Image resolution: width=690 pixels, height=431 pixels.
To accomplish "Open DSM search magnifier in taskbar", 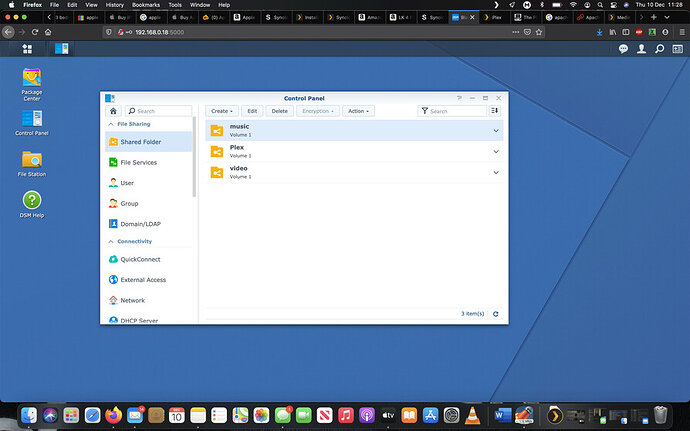I will (660, 49).
